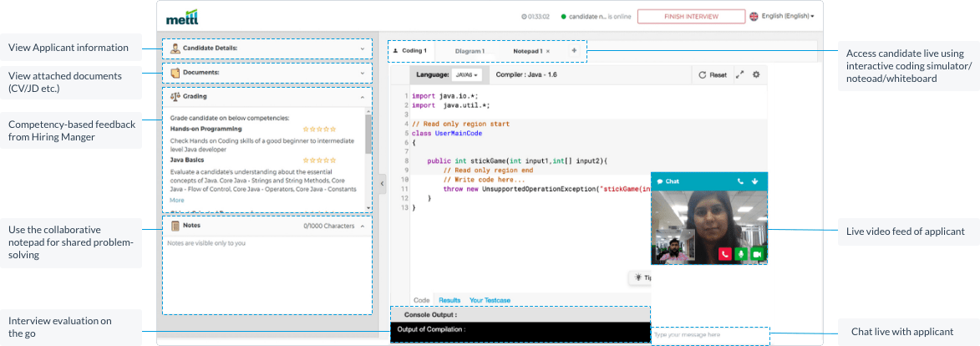Click the Notes text area
Image resolution: width=980 pixels, height=346 pixels.
267,275
